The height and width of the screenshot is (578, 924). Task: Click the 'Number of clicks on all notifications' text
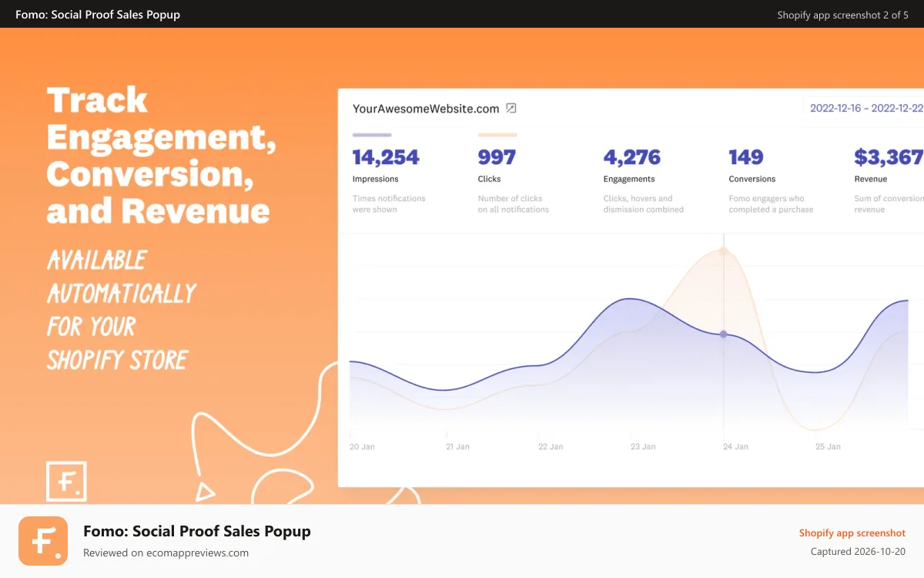click(x=514, y=203)
